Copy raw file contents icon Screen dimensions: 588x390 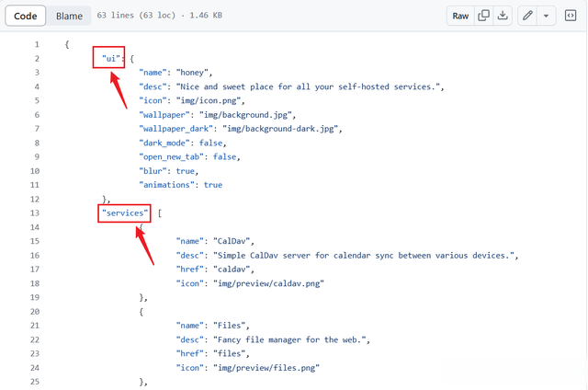tap(484, 16)
